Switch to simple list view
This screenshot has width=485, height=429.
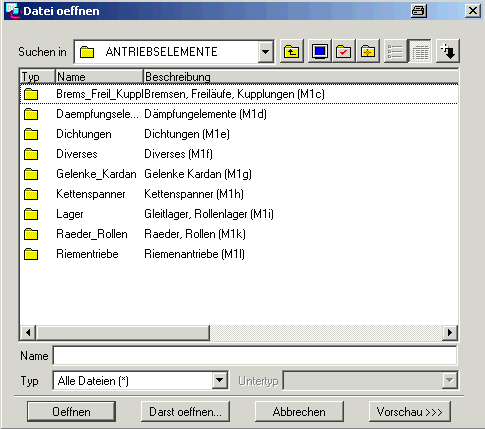pos(396,52)
